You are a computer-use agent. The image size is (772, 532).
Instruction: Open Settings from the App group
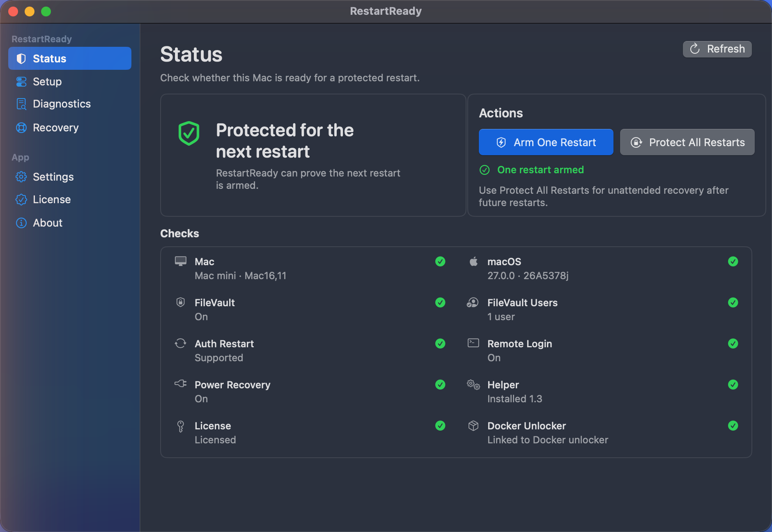coord(70,177)
